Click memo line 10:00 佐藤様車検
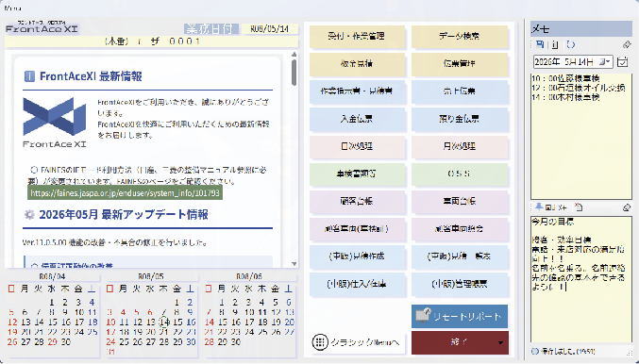 point(565,78)
